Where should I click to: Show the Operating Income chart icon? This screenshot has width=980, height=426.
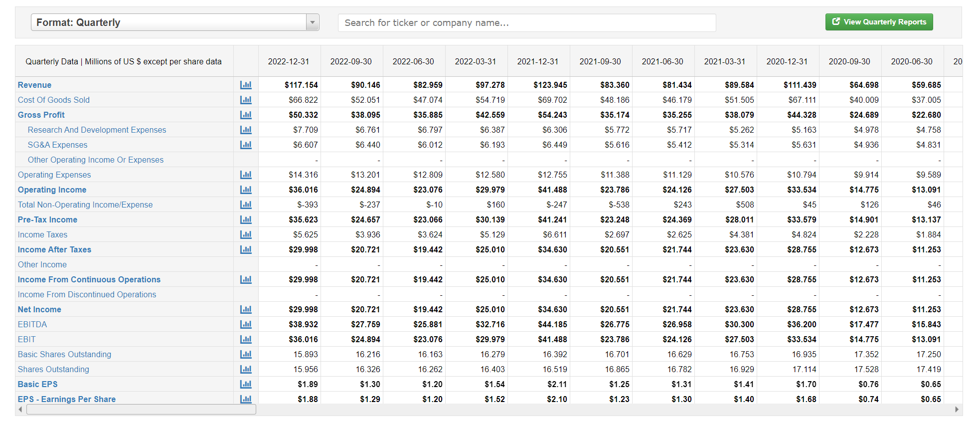[246, 190]
